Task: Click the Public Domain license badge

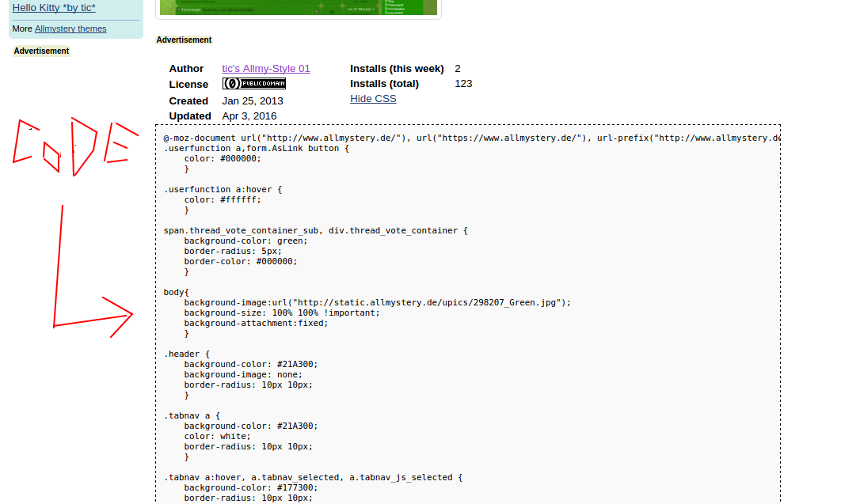Action: tap(254, 83)
